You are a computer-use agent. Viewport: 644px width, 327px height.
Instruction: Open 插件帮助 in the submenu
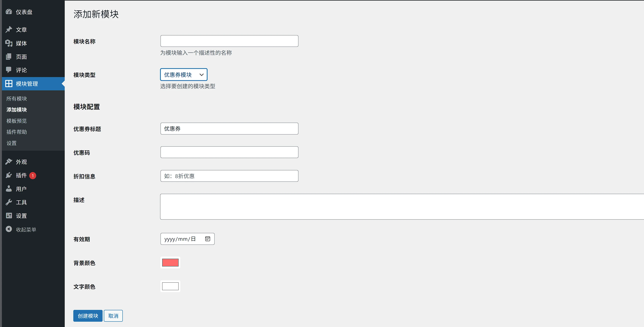click(x=17, y=132)
